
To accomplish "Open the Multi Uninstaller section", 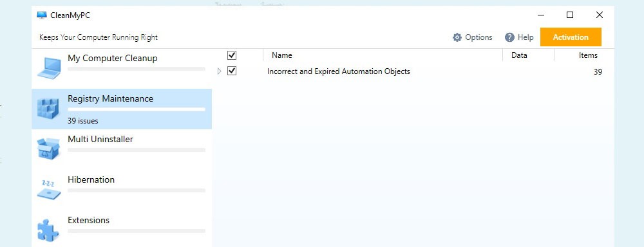I will tap(122, 149).
